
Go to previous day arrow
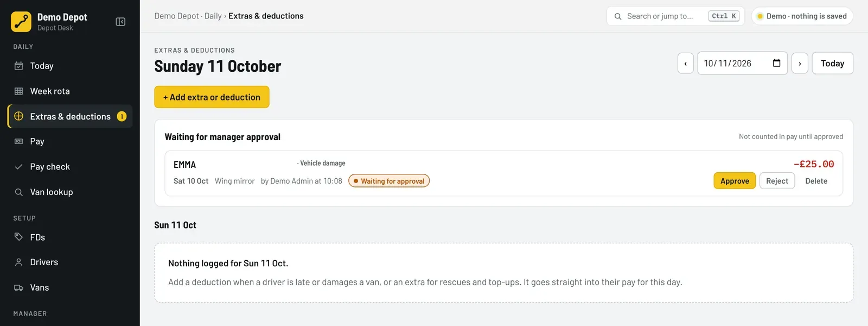(x=686, y=63)
